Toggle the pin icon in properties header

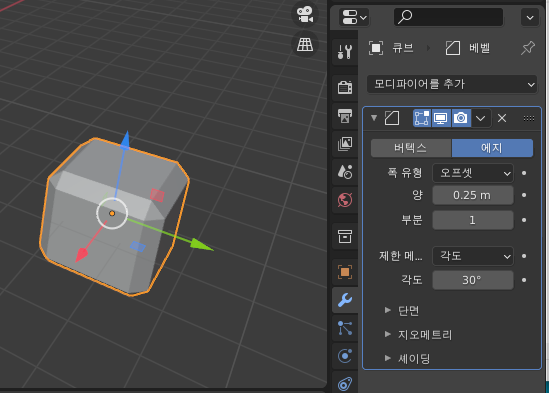click(528, 48)
